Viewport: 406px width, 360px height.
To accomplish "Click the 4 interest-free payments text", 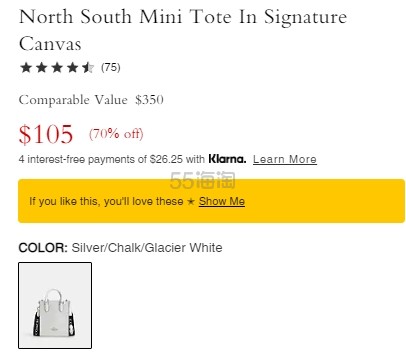I will [112, 159].
